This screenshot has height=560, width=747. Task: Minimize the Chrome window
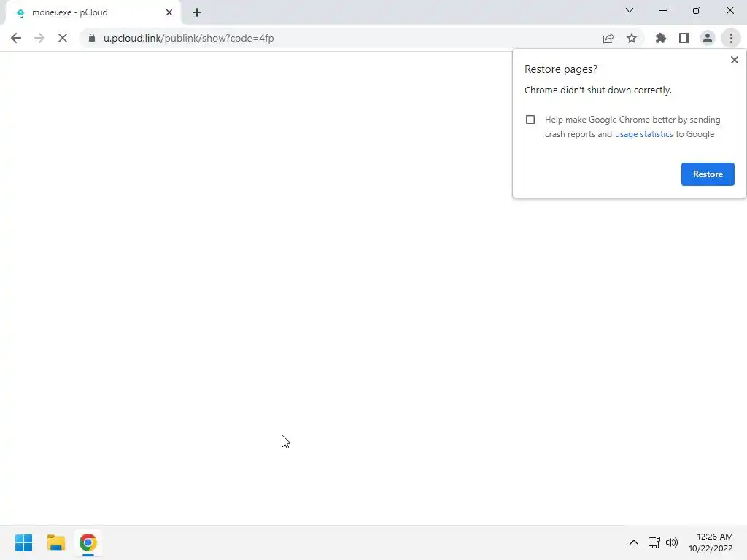tap(662, 10)
